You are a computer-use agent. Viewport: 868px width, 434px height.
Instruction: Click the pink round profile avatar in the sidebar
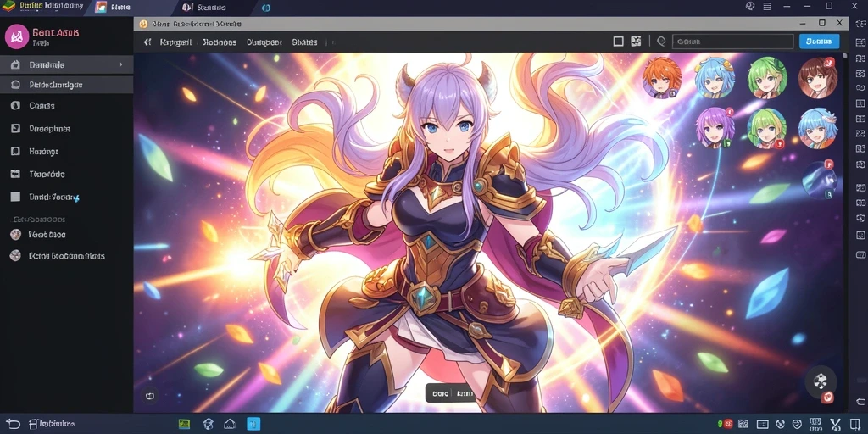tap(17, 36)
